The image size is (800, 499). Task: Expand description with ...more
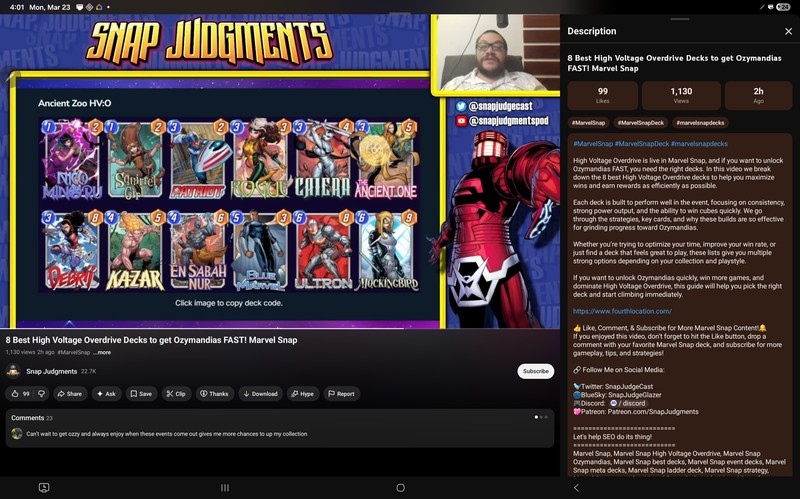pyautogui.click(x=102, y=352)
